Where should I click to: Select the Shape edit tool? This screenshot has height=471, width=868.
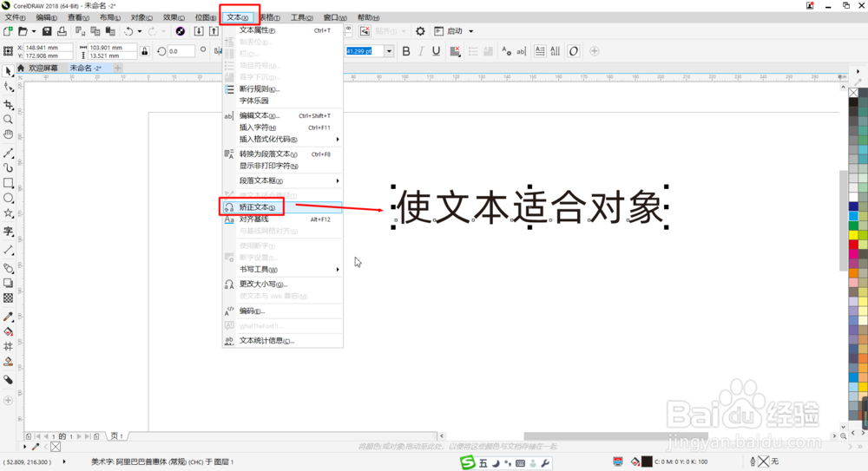click(8, 87)
